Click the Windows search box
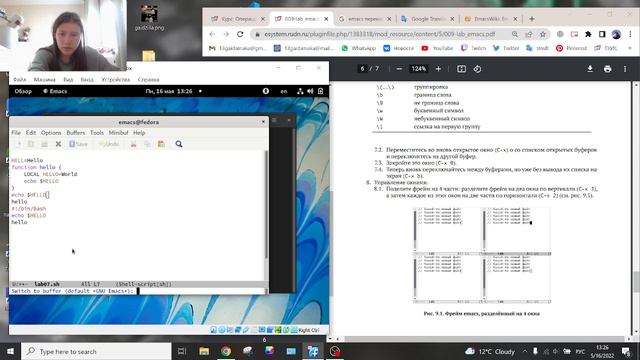 pos(96,351)
